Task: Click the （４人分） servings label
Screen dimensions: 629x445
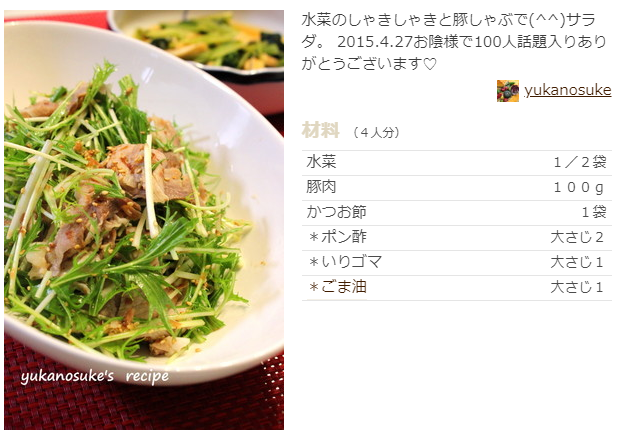Action: [x=376, y=132]
